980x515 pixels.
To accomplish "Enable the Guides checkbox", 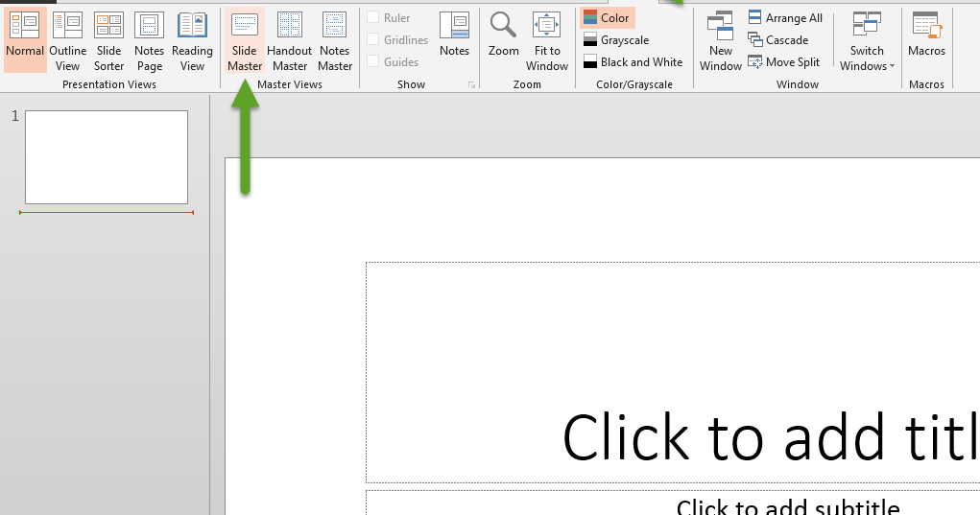I will coord(373,61).
